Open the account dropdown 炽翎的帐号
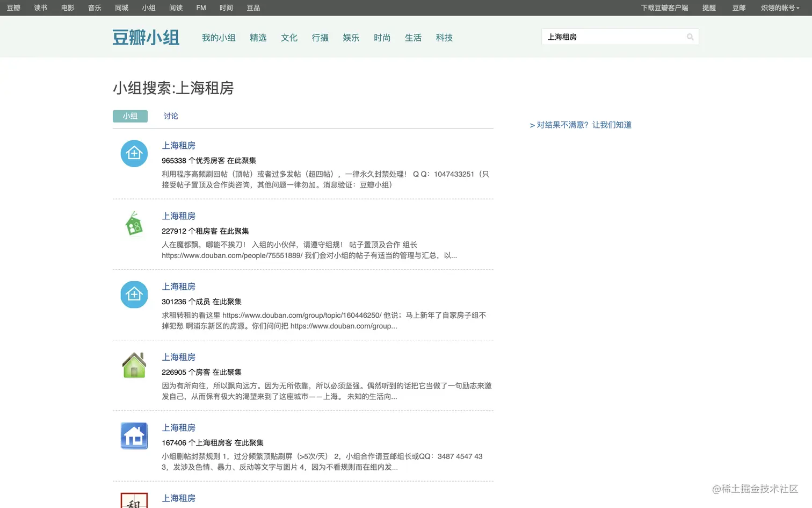Image resolution: width=812 pixels, height=508 pixels. tap(780, 8)
